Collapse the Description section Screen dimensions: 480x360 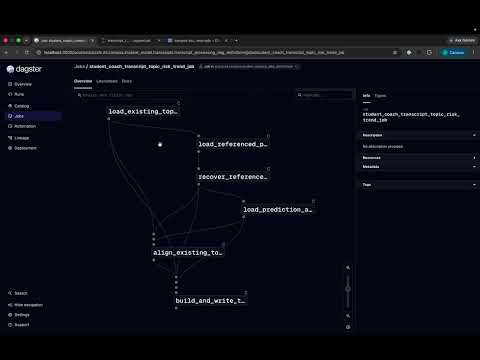419,135
